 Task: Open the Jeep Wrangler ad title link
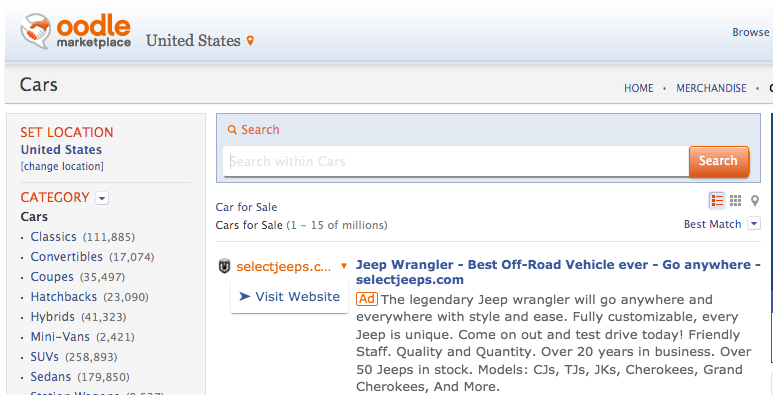pos(558,272)
